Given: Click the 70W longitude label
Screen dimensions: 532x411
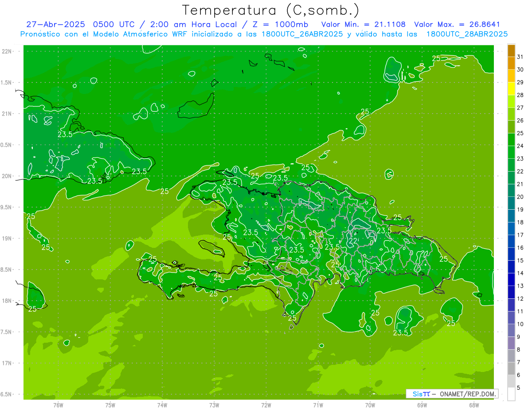Looking at the screenshot, I should (370, 405).
